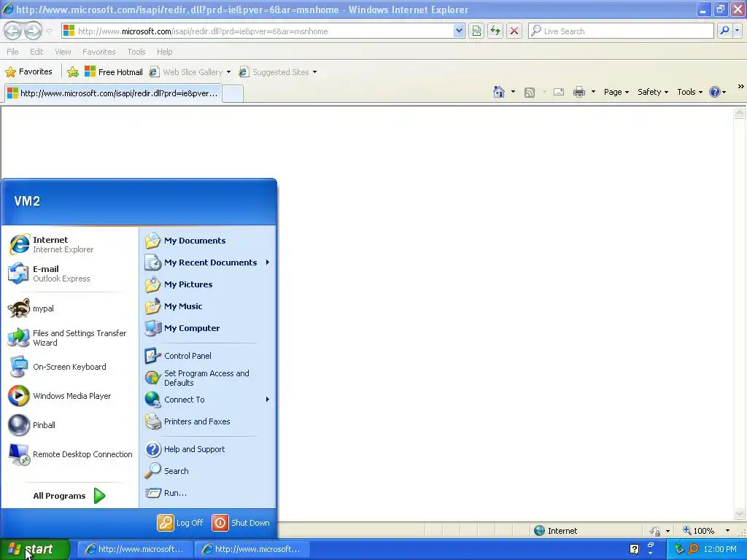This screenshot has width=747, height=560.
Task: Select the microsoft.com browser tab
Action: point(113,93)
